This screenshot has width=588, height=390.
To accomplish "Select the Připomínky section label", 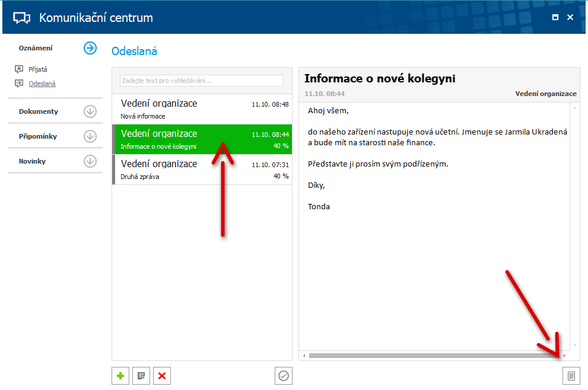I will (x=38, y=136).
